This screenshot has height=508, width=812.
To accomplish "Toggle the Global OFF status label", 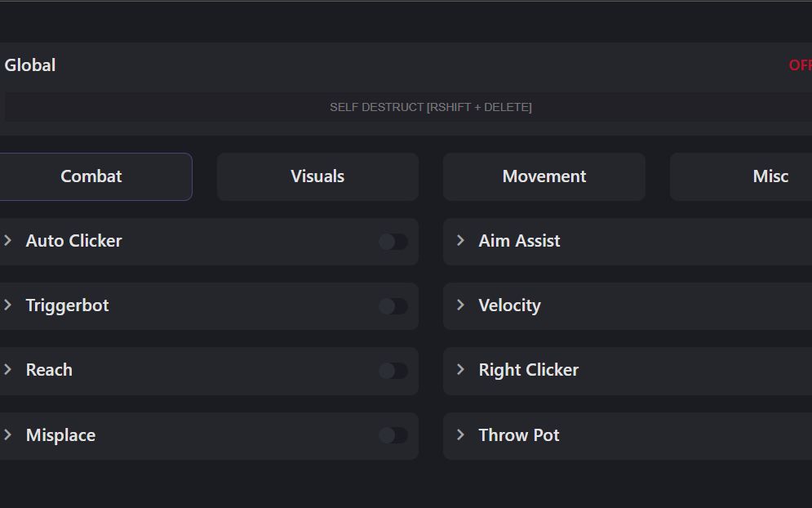I will pos(800,65).
